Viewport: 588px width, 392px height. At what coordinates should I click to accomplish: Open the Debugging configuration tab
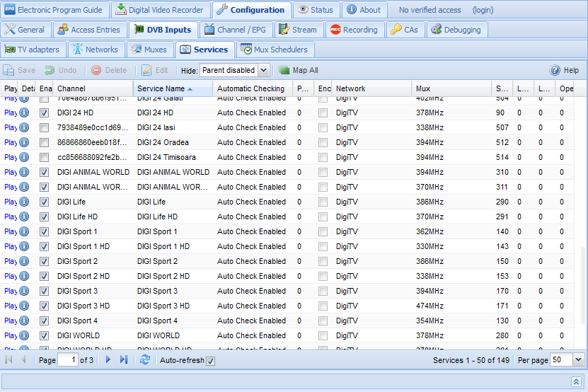[x=457, y=30]
